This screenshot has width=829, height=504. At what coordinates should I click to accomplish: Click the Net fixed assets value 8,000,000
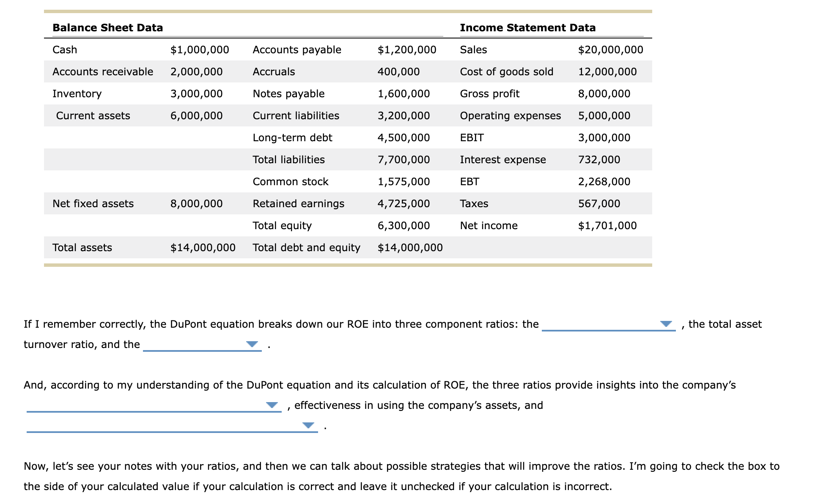196,204
